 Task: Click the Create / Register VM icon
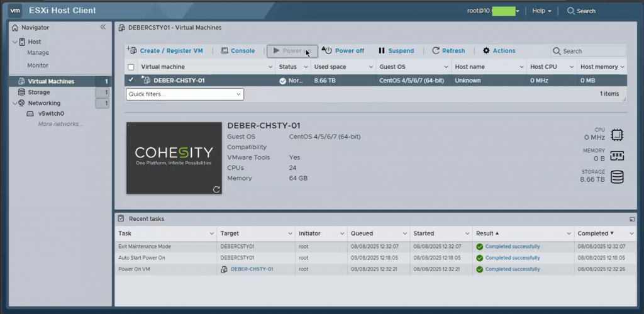click(132, 50)
